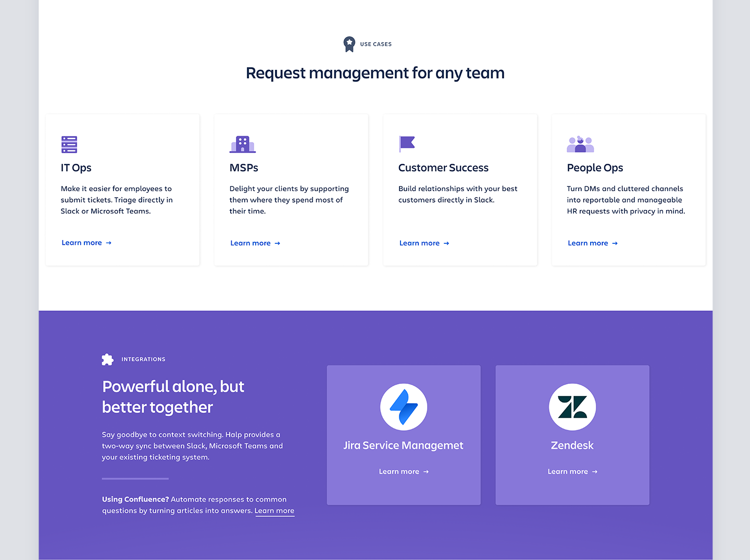Screen dimensions: 750x560
Task: Click the MSPs building icon
Action: pyautogui.click(x=243, y=144)
